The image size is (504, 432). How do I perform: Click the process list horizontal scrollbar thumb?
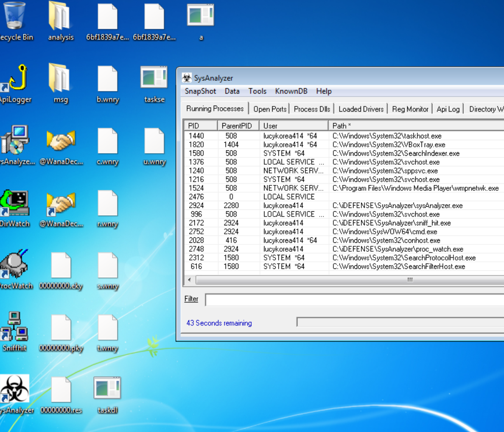click(350, 280)
